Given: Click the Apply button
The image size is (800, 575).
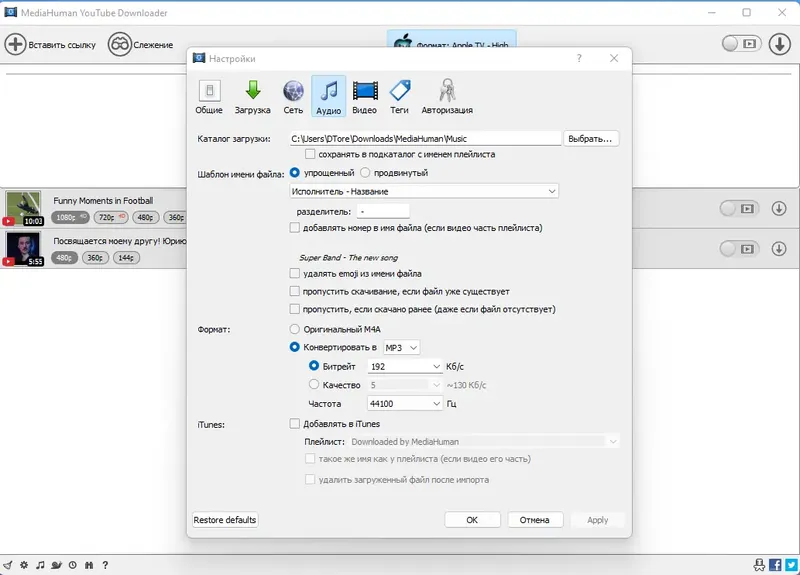Looking at the screenshot, I should (x=597, y=519).
